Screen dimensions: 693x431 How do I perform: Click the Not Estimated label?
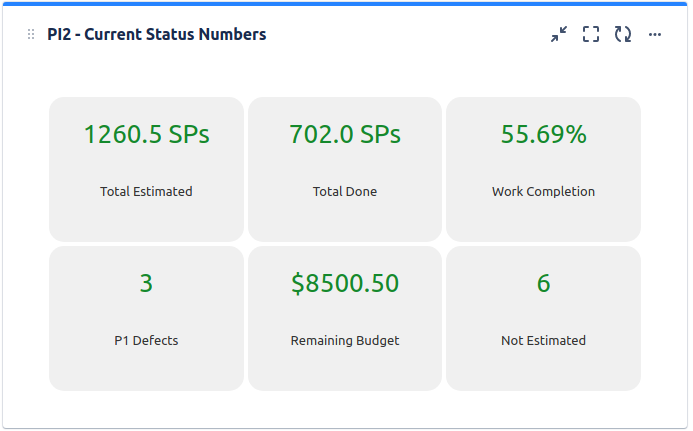pyautogui.click(x=544, y=340)
